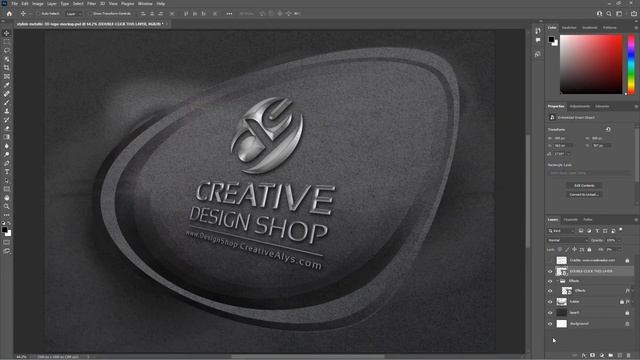The image size is (640, 360).
Task: Select the Eraser tool
Action: (7, 129)
